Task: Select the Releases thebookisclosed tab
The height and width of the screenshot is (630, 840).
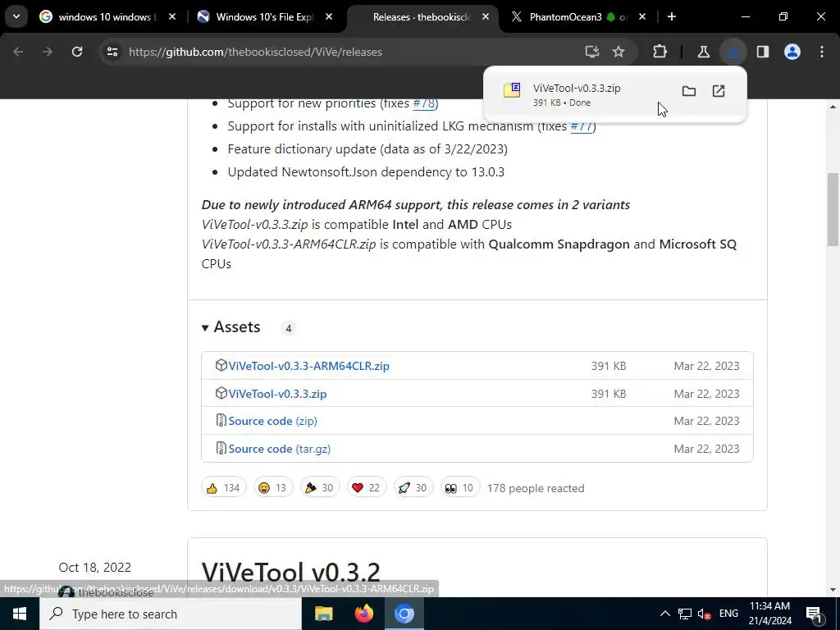Action: tap(421, 16)
